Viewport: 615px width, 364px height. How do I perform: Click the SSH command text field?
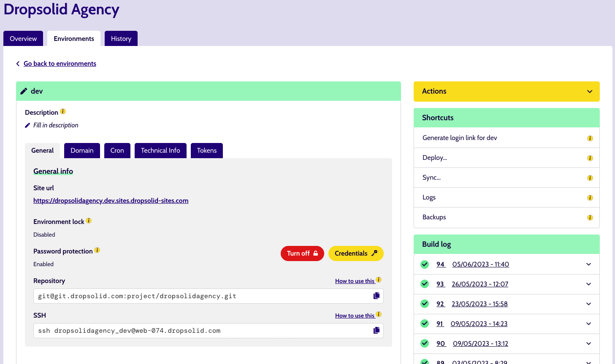(209, 331)
